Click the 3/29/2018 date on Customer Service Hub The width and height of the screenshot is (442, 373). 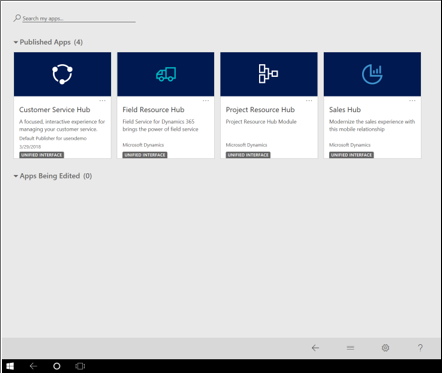pos(30,147)
